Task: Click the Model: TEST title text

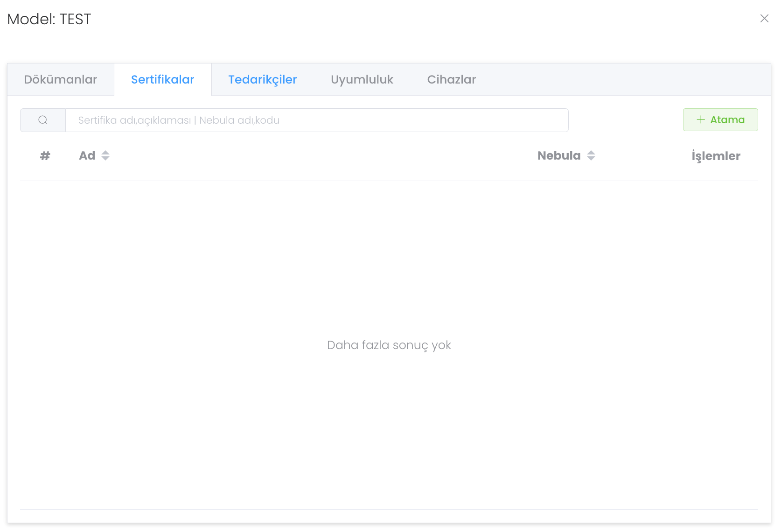Action: (49, 19)
